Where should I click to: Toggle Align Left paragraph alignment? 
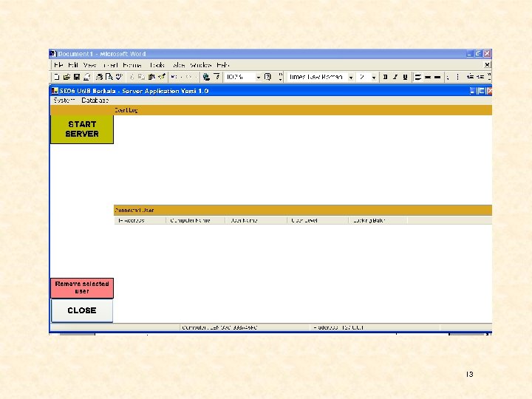pos(418,77)
